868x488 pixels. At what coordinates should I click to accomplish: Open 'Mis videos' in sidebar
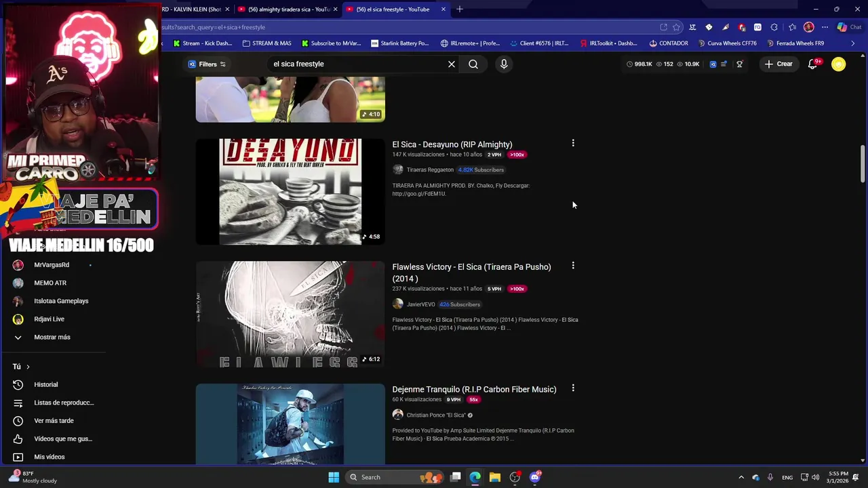(x=49, y=457)
